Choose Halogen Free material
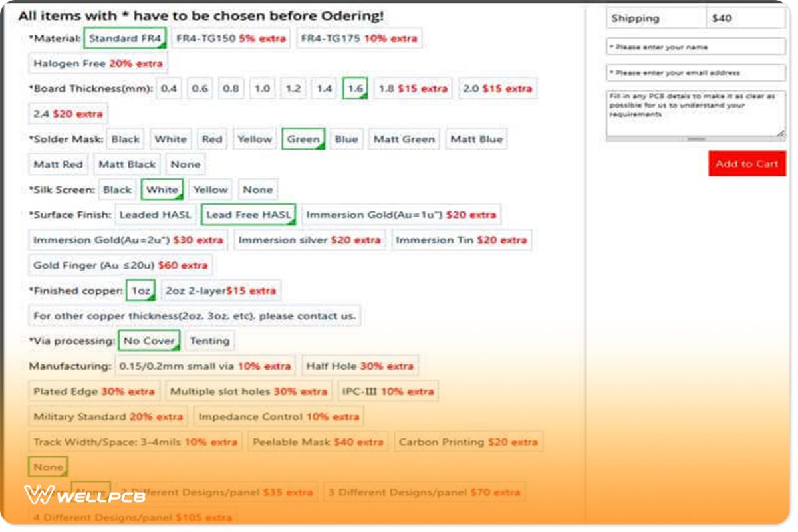The height and width of the screenshot is (532, 798). [97, 63]
